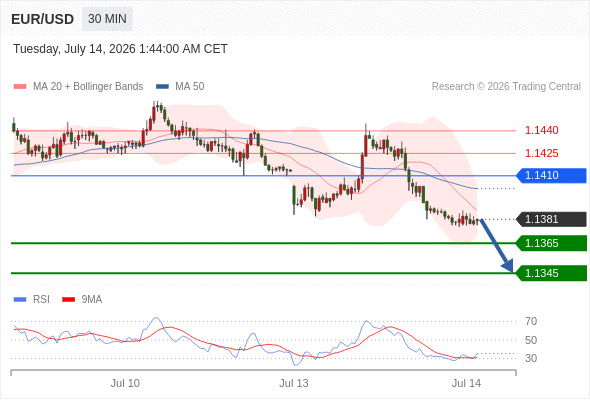Image resolution: width=590 pixels, height=400 pixels.
Task: Click the 9MA red legend swatch
Action: coord(68,300)
